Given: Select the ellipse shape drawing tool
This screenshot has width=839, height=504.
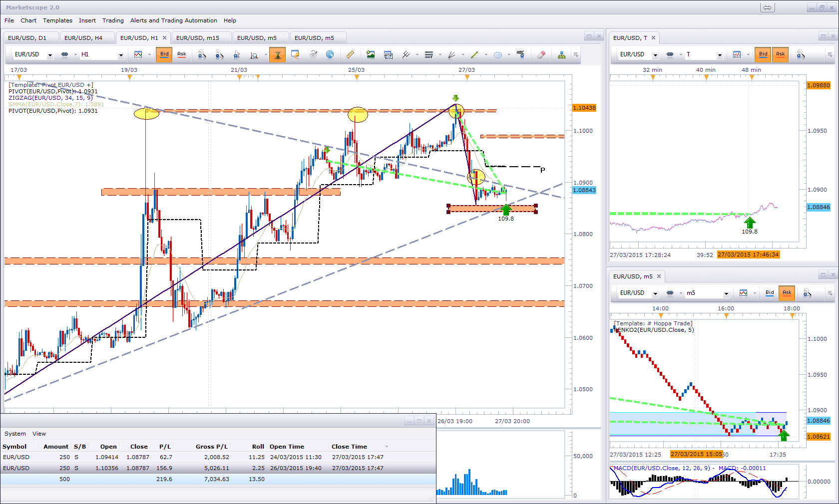Looking at the screenshot, I should [x=498, y=55].
